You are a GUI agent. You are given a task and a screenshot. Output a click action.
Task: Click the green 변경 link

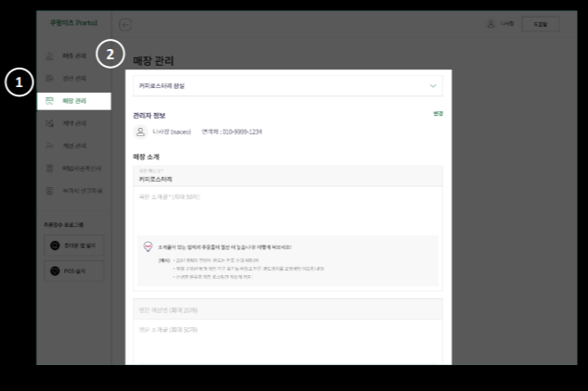pyautogui.click(x=438, y=113)
